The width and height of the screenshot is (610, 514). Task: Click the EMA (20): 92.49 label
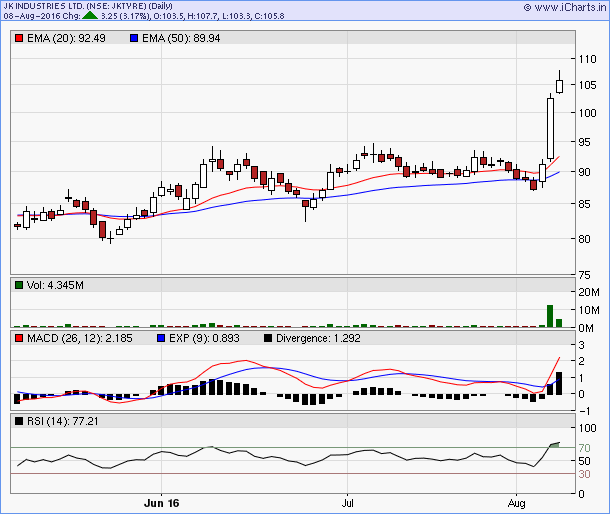pyautogui.click(x=66, y=38)
